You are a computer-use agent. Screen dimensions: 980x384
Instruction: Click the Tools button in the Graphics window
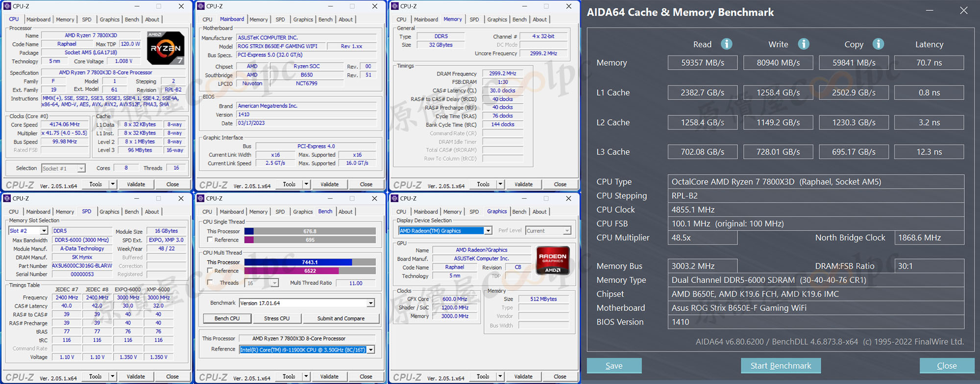coord(483,377)
